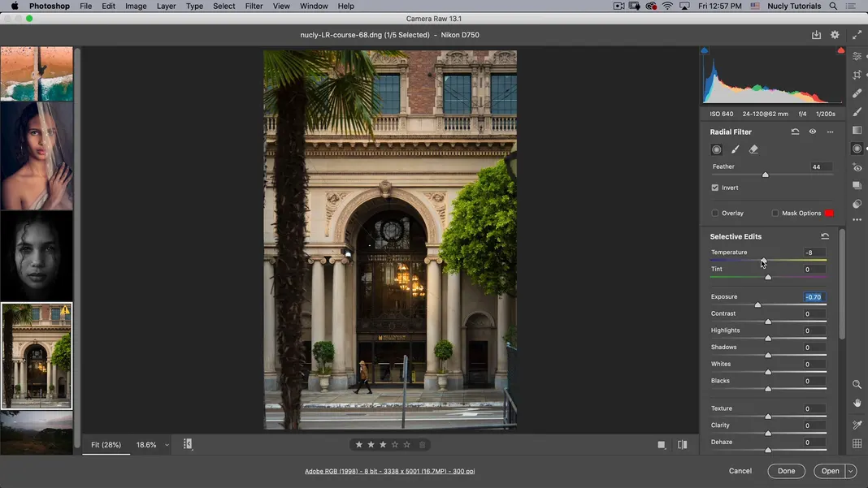
Task: Select the Spot Removal bandage tool
Action: coord(857,93)
